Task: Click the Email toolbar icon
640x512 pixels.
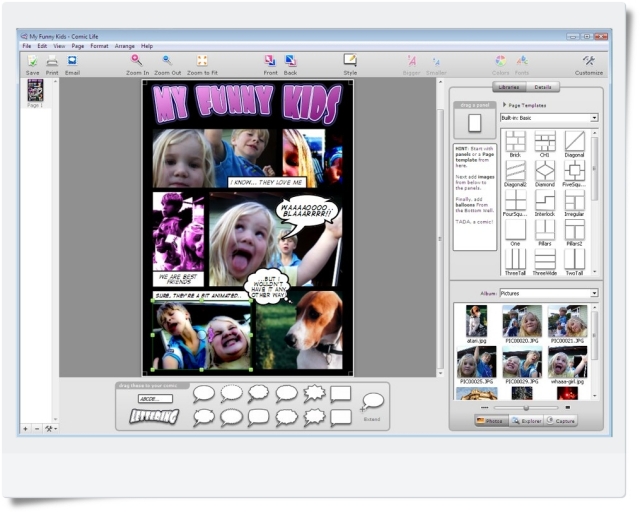Action: click(72, 61)
